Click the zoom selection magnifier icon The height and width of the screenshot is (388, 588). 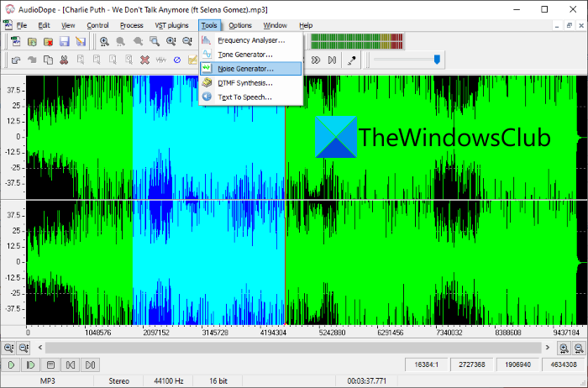[x=154, y=41]
